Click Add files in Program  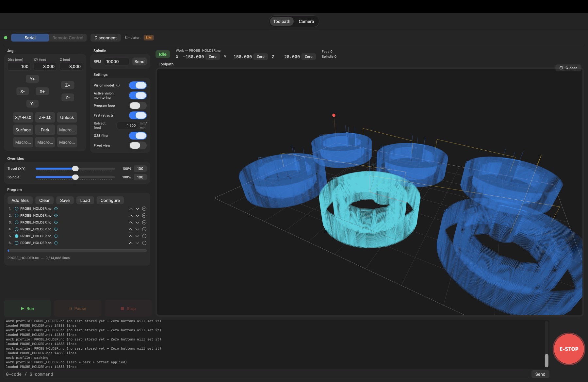click(x=20, y=200)
